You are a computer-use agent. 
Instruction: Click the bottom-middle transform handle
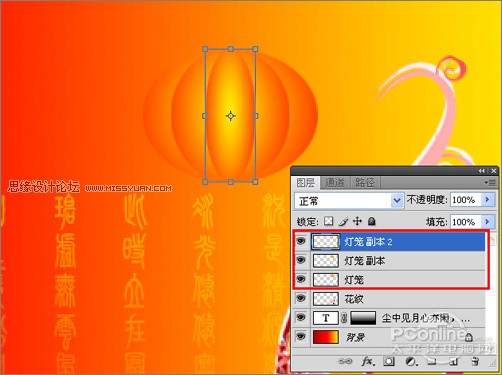click(231, 182)
